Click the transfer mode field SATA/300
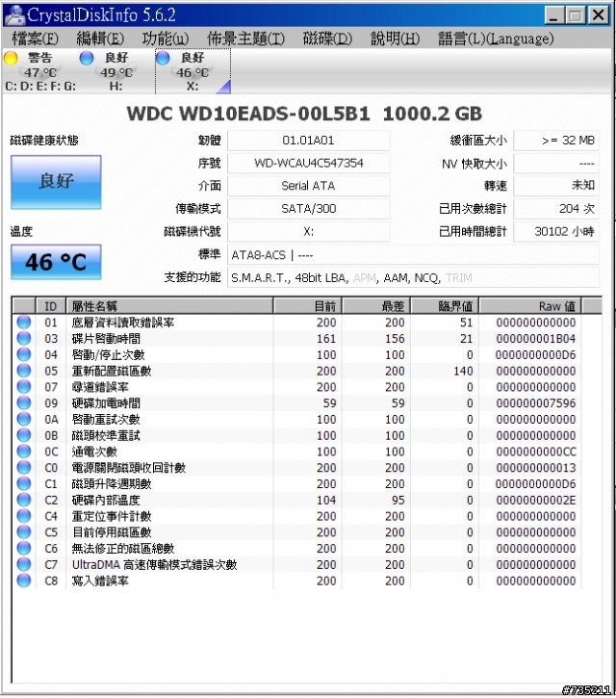This screenshot has height=698, width=616. click(x=308, y=209)
